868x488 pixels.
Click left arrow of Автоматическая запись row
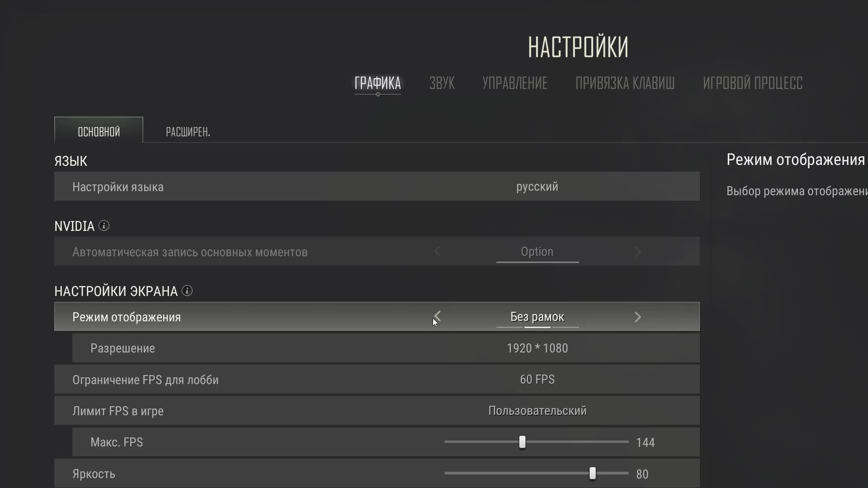click(x=437, y=252)
